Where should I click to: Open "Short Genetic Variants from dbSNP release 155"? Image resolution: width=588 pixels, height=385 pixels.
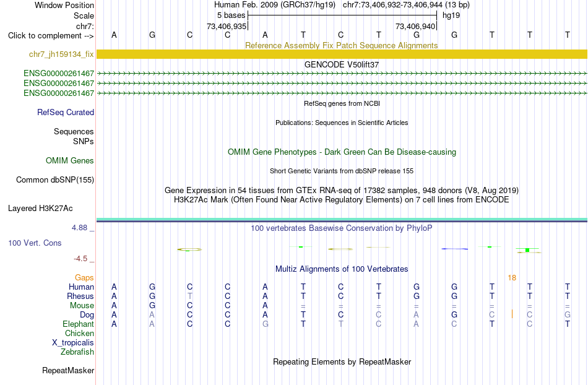click(x=342, y=171)
